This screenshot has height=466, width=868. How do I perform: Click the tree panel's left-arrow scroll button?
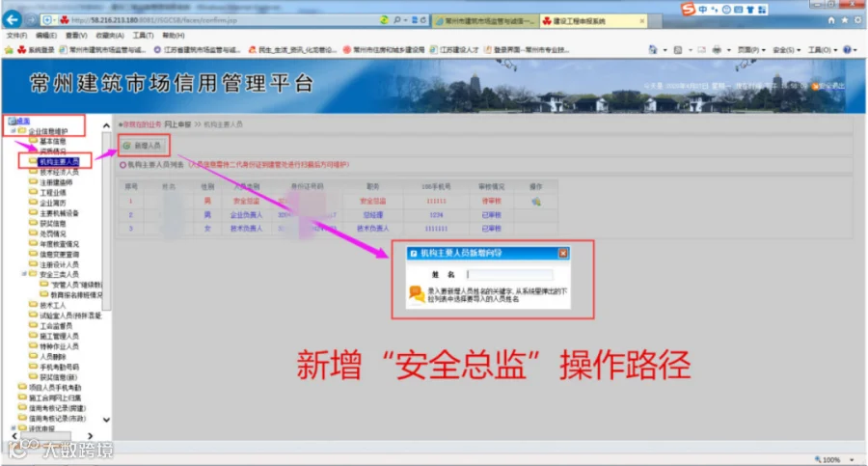click(14, 437)
